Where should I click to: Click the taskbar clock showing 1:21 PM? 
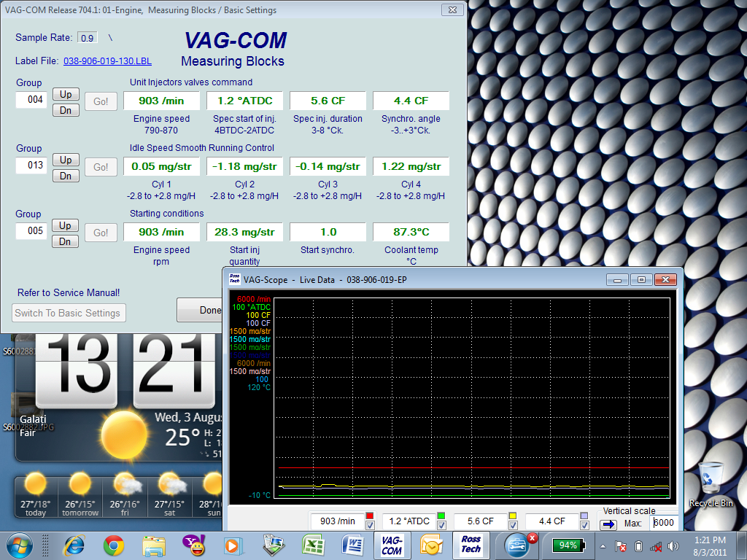pyautogui.click(x=710, y=546)
